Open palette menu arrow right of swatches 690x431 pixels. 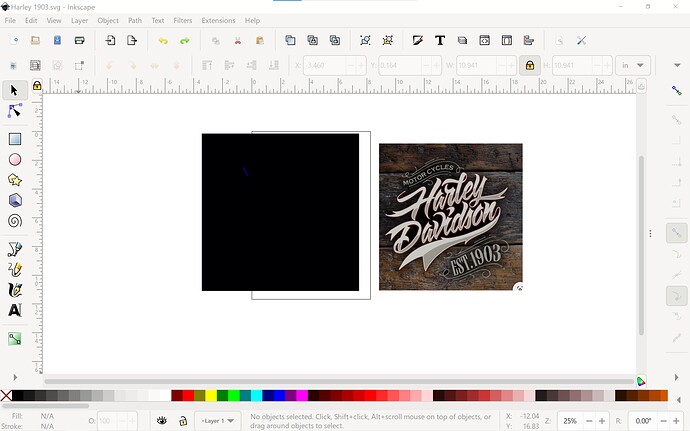point(678,400)
